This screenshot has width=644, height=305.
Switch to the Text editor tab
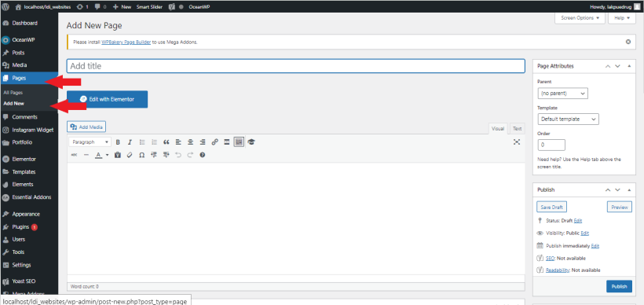517,129
